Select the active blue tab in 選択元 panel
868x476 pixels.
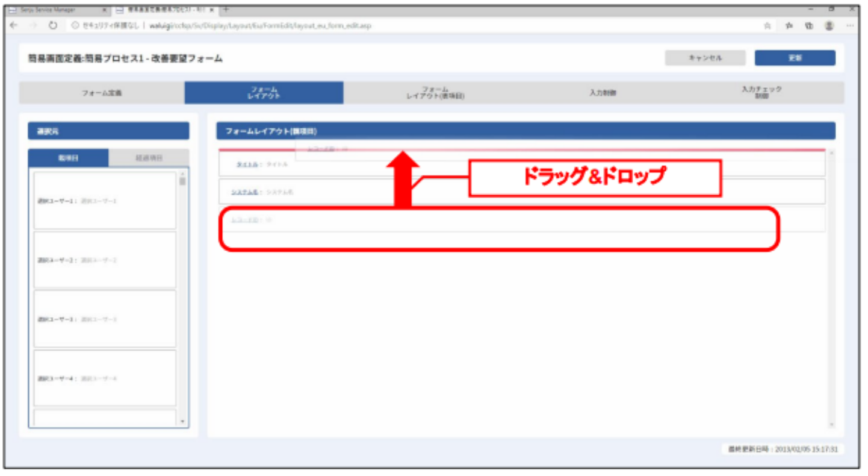pyautogui.click(x=69, y=158)
